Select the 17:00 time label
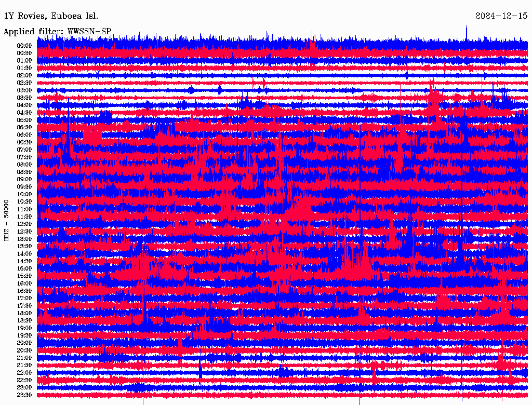Screen dimensions: 532x405 (x=24, y=298)
